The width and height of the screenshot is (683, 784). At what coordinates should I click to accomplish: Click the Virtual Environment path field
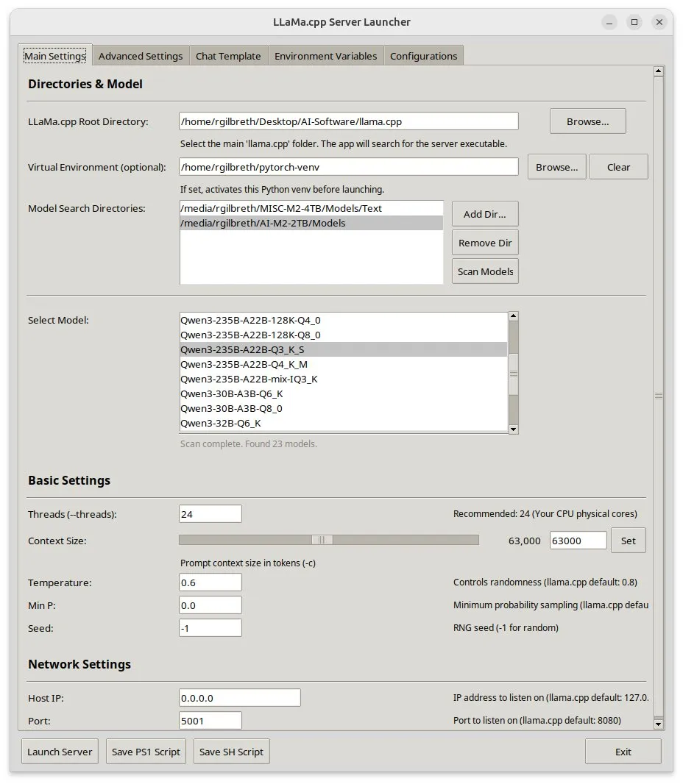click(x=349, y=166)
